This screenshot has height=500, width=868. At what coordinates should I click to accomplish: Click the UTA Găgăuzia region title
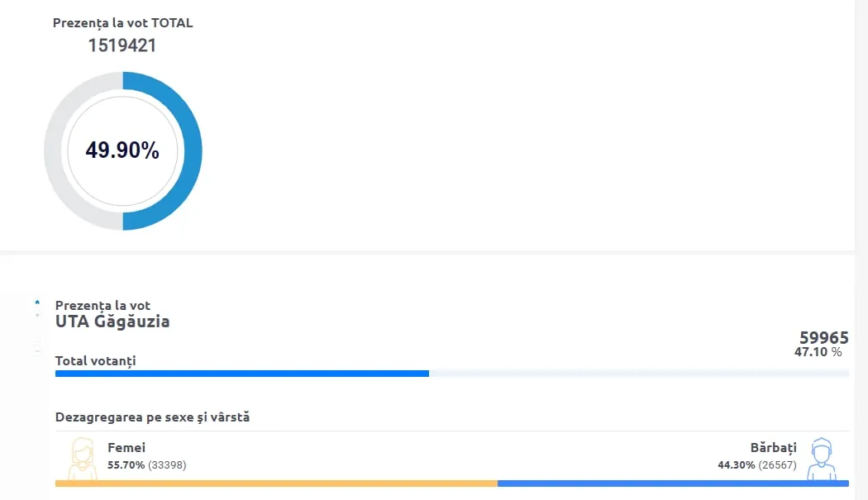point(112,321)
